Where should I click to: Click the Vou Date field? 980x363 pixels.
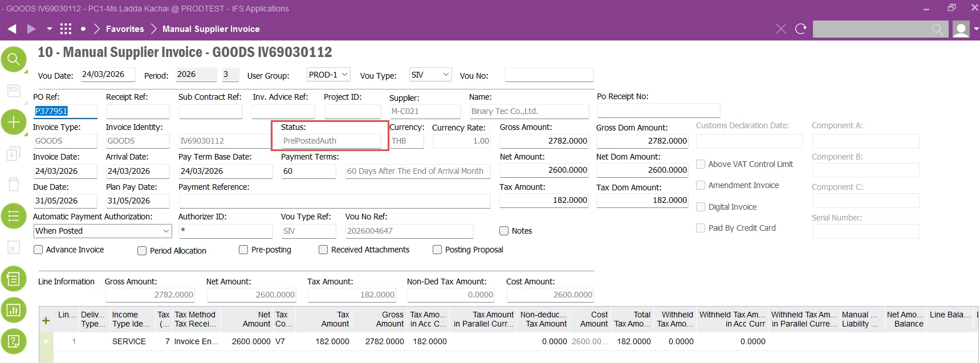108,75
